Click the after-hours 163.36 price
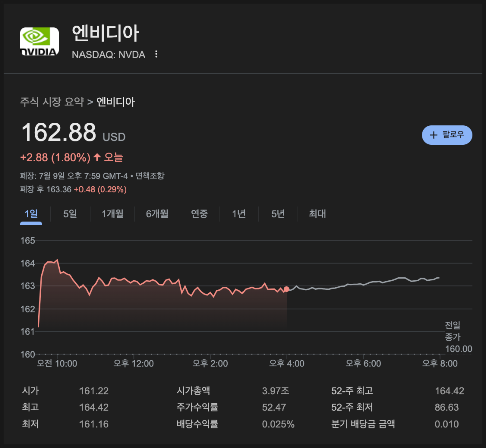Screen dimensions: 486x448 59,189
